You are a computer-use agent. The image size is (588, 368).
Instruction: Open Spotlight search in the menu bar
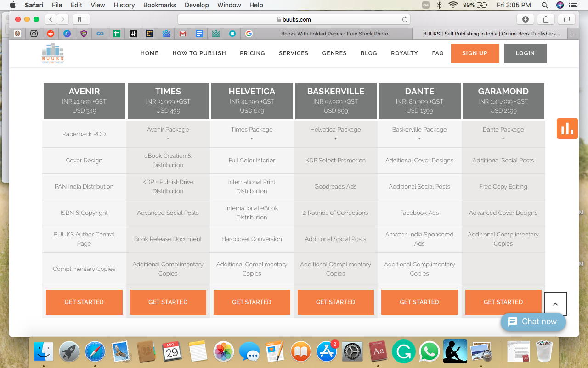[545, 5]
